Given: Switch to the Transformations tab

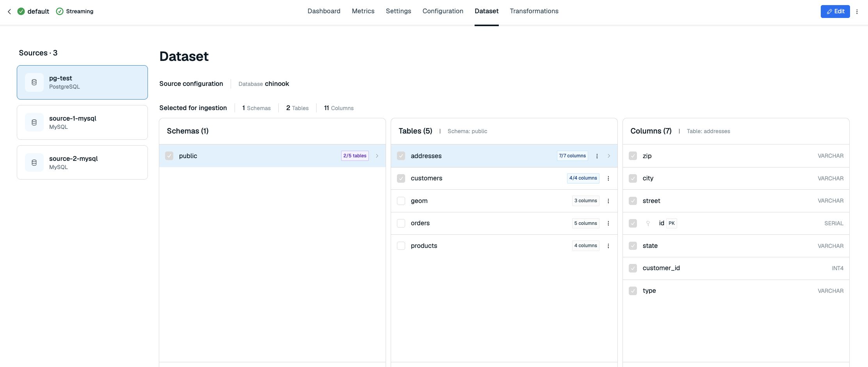Looking at the screenshot, I should point(534,11).
